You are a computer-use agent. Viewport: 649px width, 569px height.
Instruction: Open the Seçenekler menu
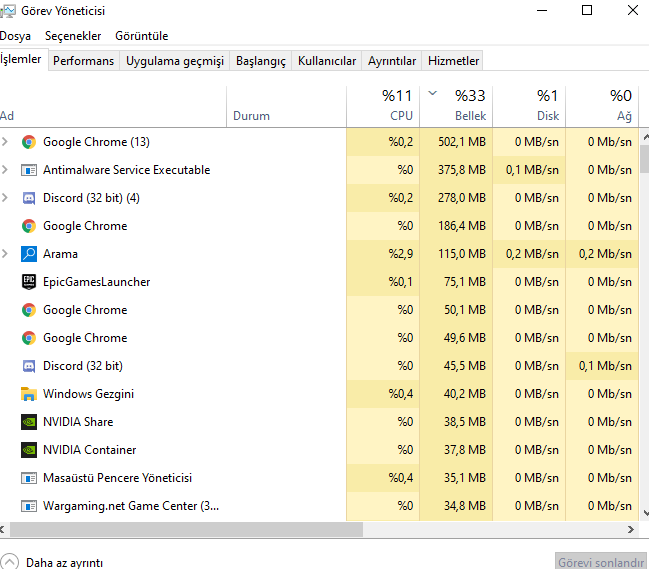coord(73,36)
